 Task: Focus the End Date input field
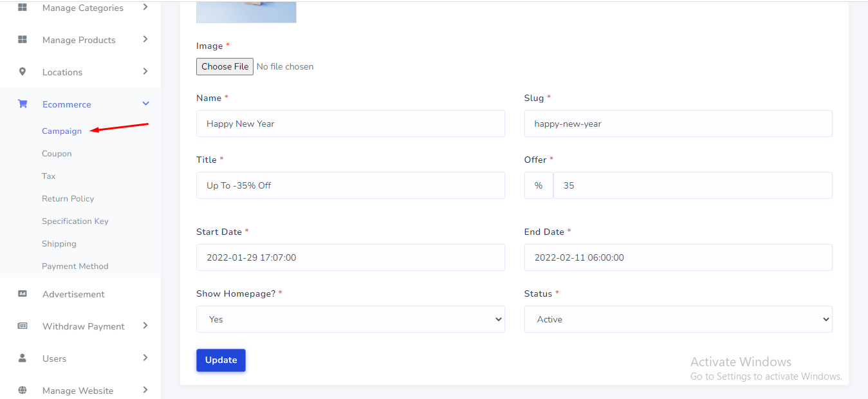point(678,257)
